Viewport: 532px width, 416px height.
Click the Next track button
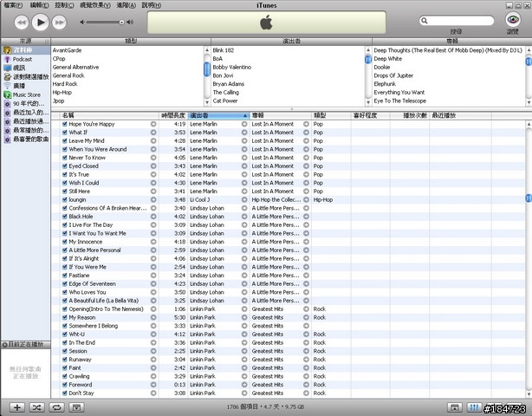[60, 23]
